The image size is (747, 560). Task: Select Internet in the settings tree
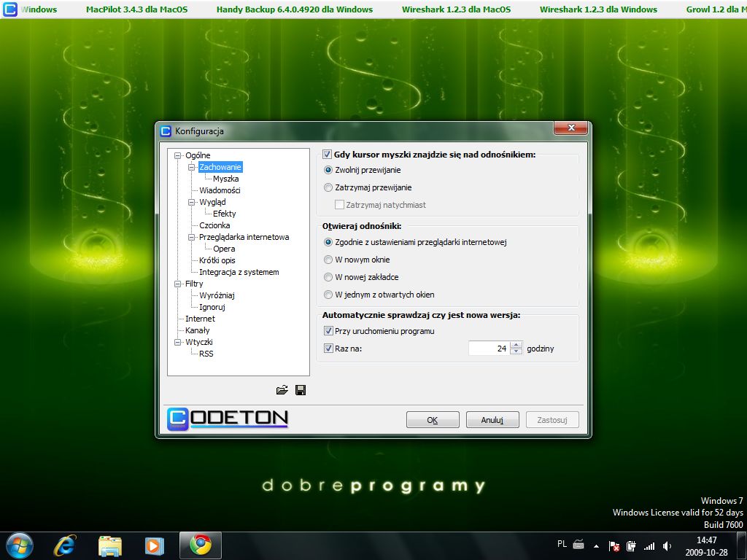point(200,319)
